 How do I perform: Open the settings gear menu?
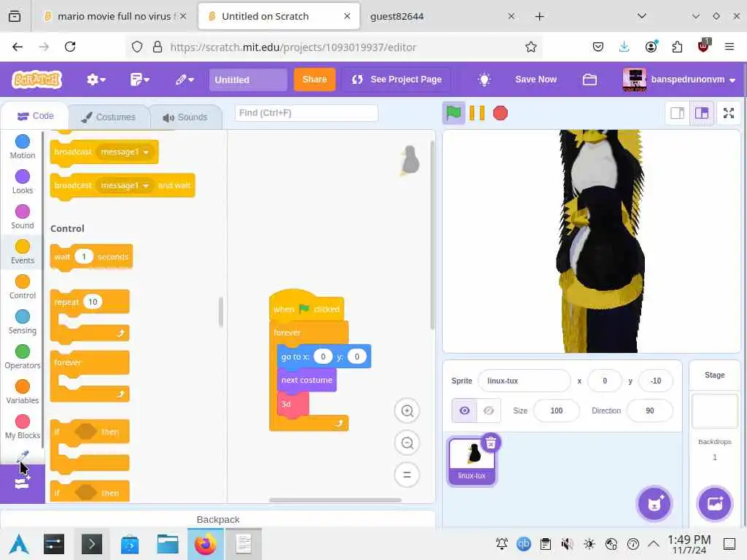coord(96,79)
